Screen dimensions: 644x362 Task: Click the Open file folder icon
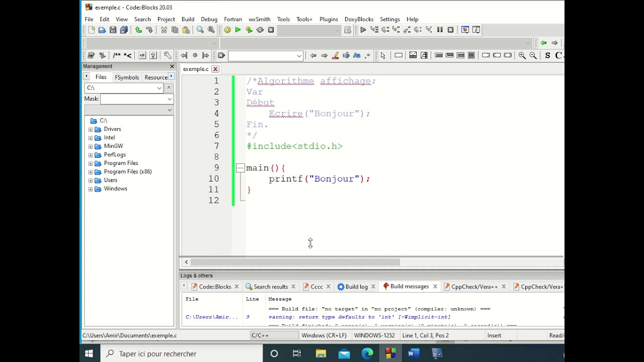tap(102, 30)
